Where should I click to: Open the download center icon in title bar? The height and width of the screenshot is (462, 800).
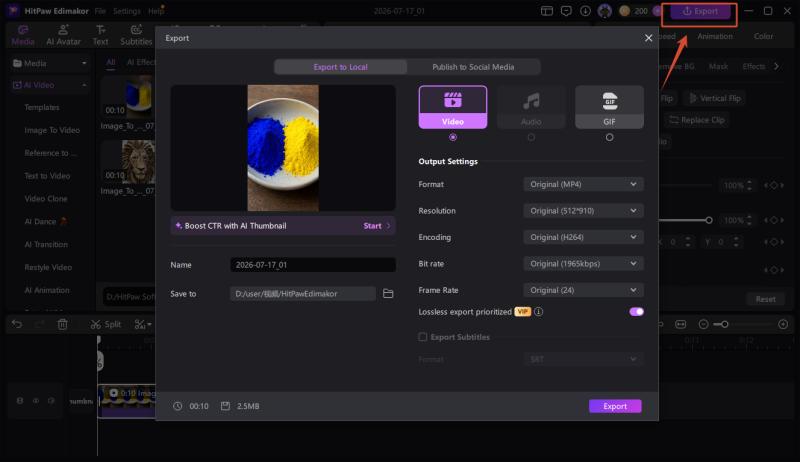[x=585, y=11]
